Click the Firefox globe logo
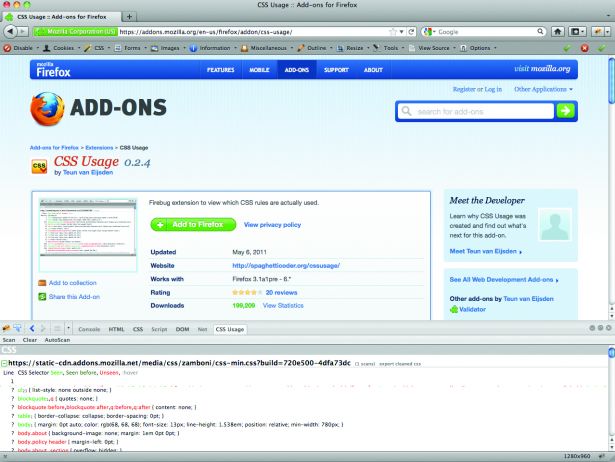 click(47, 109)
